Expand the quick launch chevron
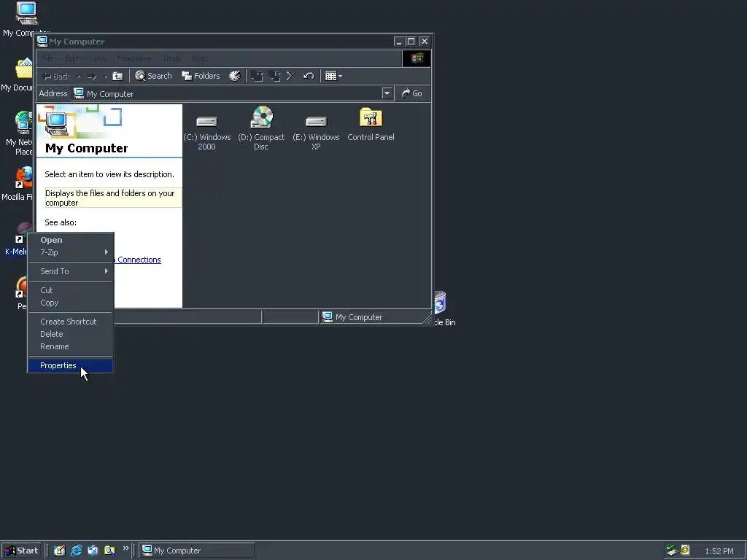 pos(125,548)
